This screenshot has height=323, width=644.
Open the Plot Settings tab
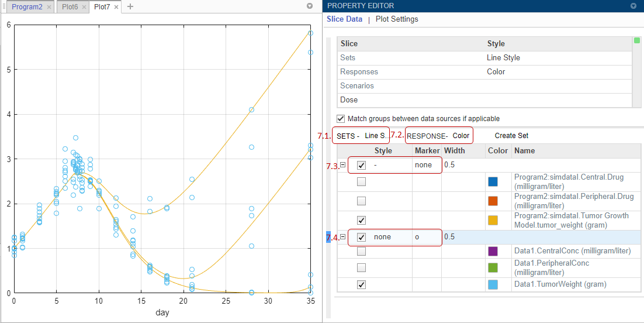(397, 19)
